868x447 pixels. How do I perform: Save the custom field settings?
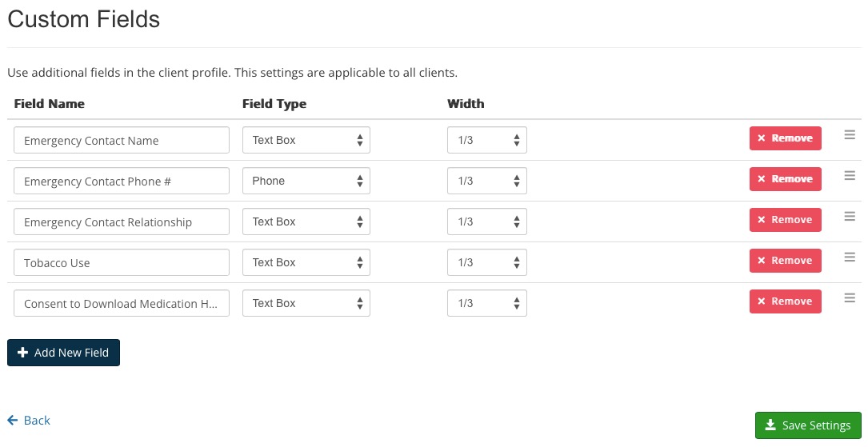coord(808,425)
